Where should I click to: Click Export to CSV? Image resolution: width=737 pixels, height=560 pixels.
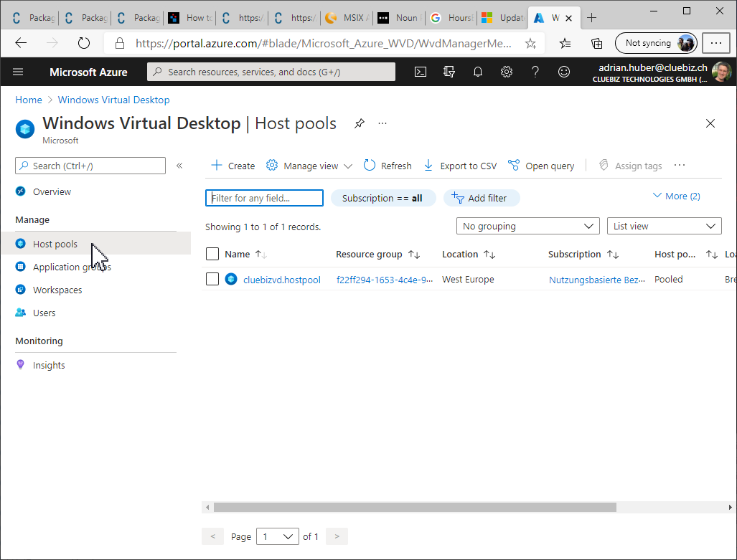(460, 166)
